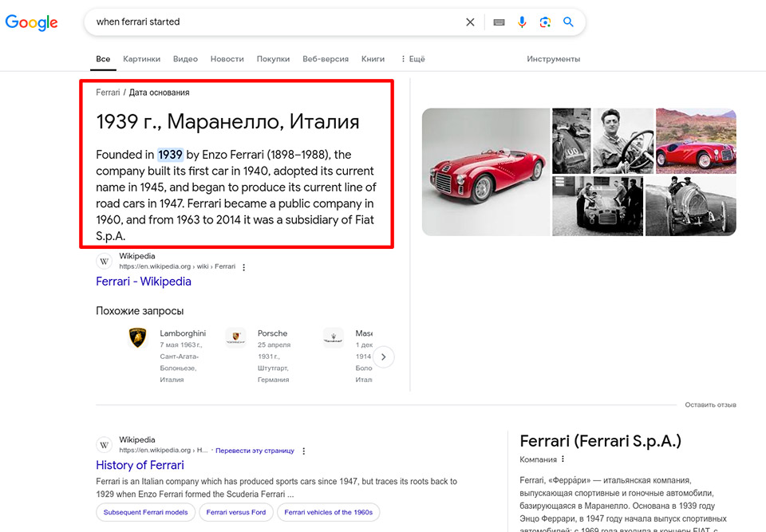Click the Ferrari vehicles of the 1960s chip
The width and height of the screenshot is (766, 532).
click(328, 512)
